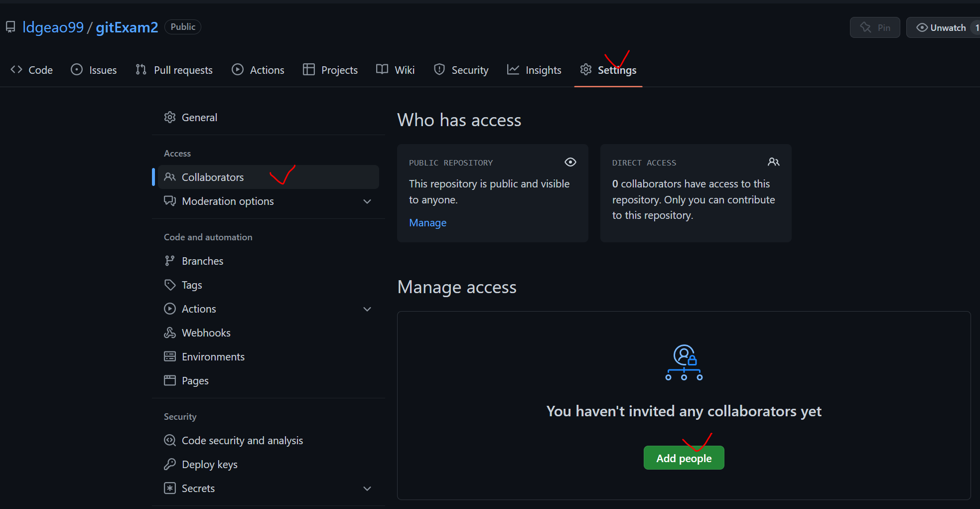This screenshot has width=980, height=509.
Task: Expand the Moderation options chevron
Action: [x=367, y=201]
